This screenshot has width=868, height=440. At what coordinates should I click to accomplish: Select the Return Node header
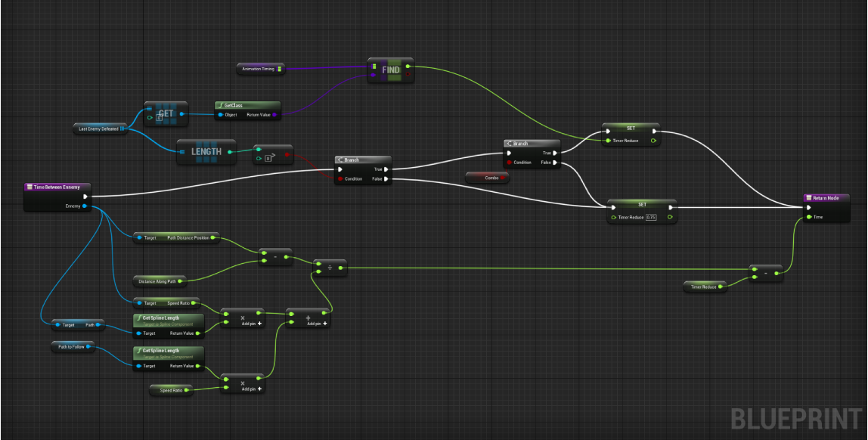pos(831,198)
